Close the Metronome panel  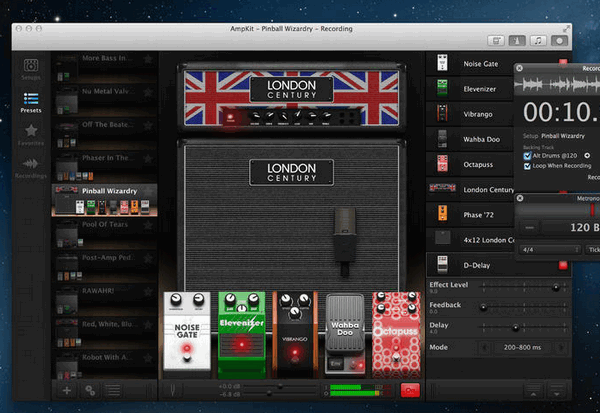pyautogui.click(x=519, y=198)
